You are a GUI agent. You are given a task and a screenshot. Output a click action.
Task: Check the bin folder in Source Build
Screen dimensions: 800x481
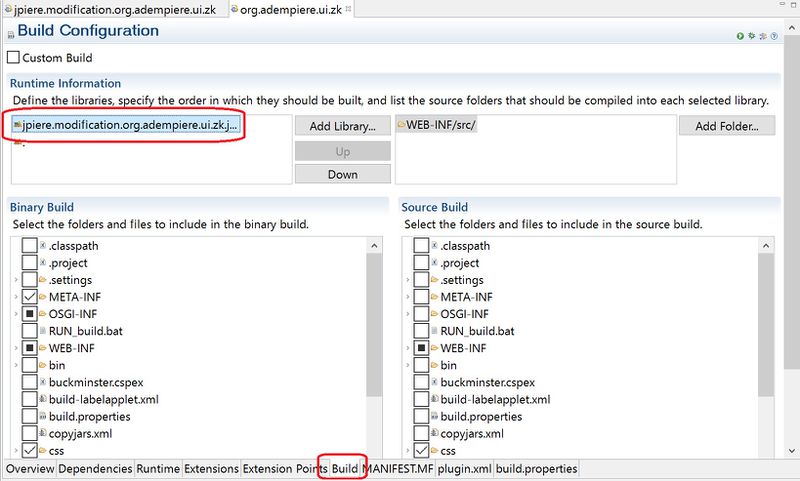[421, 365]
